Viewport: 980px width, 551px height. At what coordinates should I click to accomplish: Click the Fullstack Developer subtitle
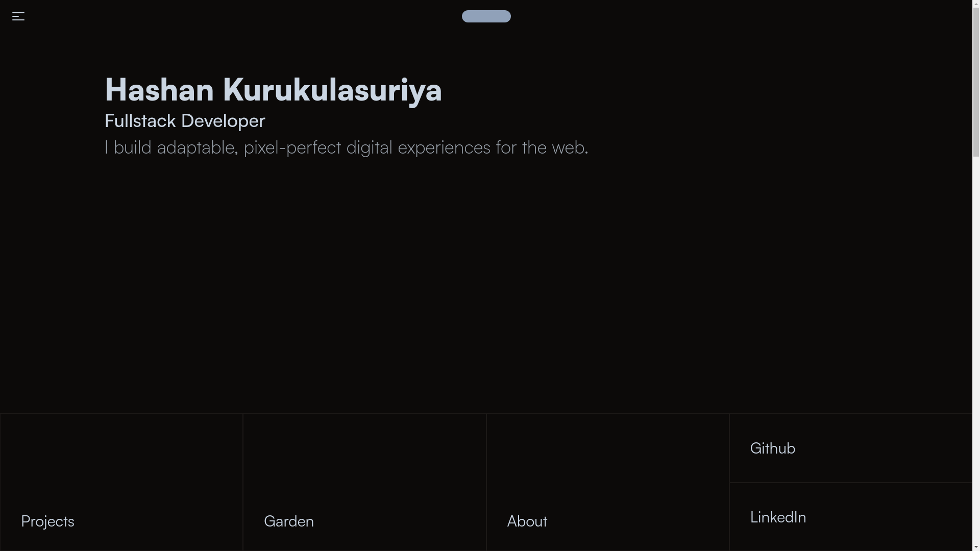coord(185,121)
